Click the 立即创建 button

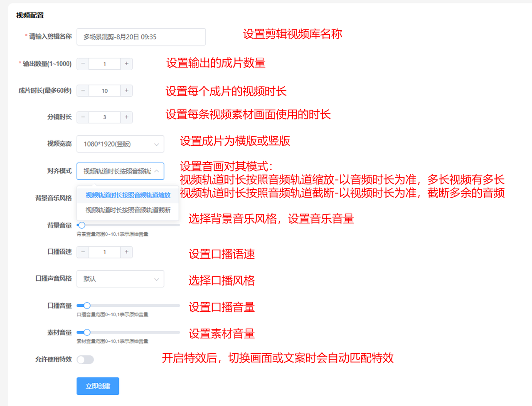(98, 386)
